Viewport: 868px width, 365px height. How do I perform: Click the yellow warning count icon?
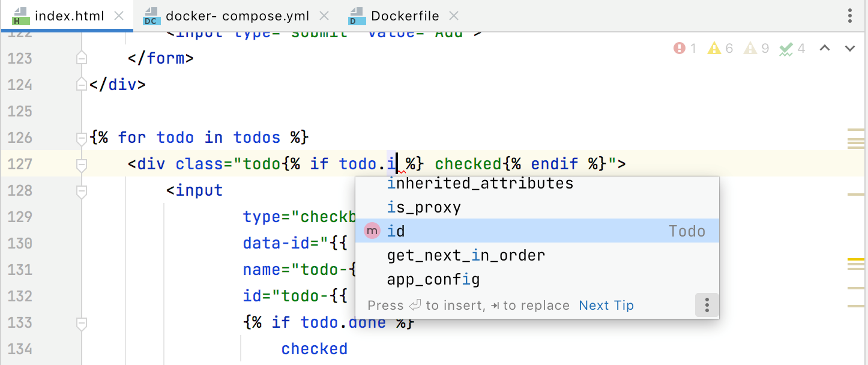coord(714,49)
